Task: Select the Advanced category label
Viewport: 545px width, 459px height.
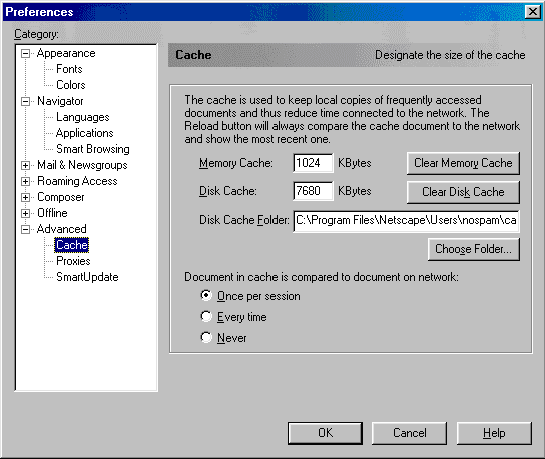Action: click(x=62, y=229)
